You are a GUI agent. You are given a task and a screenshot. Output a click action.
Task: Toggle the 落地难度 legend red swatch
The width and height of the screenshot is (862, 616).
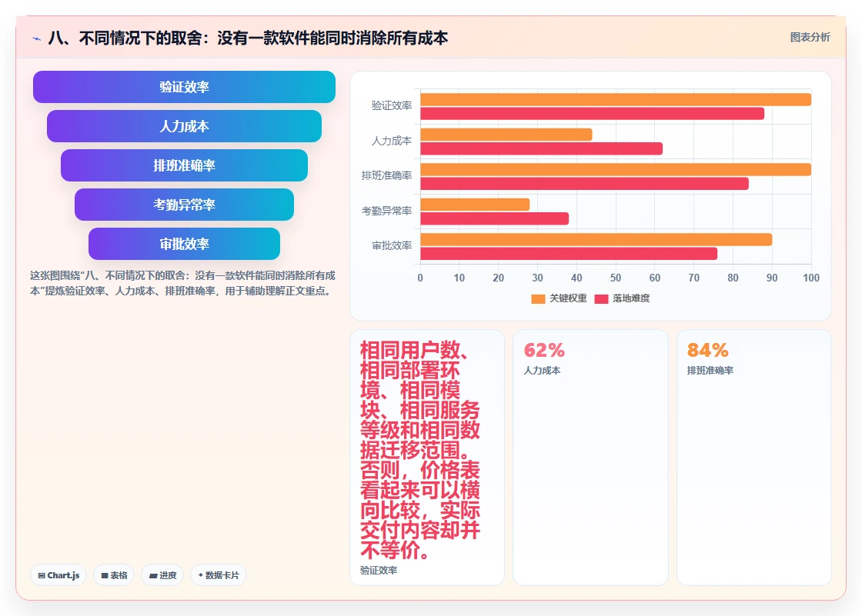tap(601, 298)
